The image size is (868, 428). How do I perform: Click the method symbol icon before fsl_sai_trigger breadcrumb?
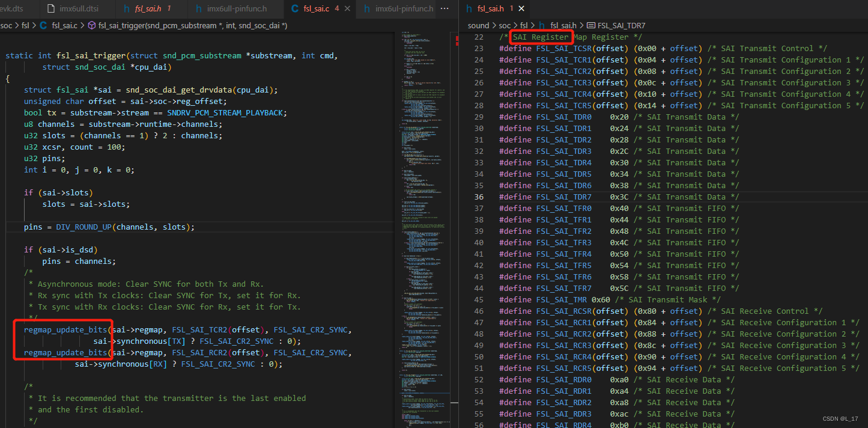(92, 26)
